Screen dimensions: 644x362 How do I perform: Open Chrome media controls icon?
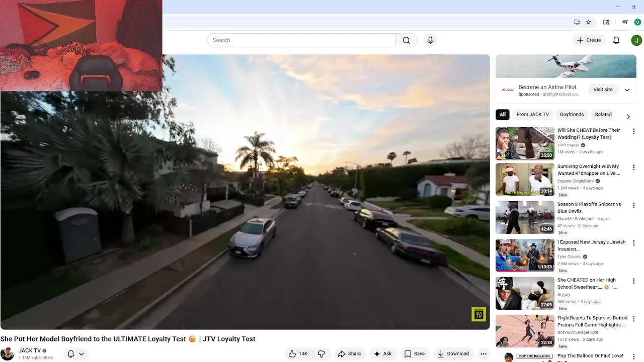625,22
